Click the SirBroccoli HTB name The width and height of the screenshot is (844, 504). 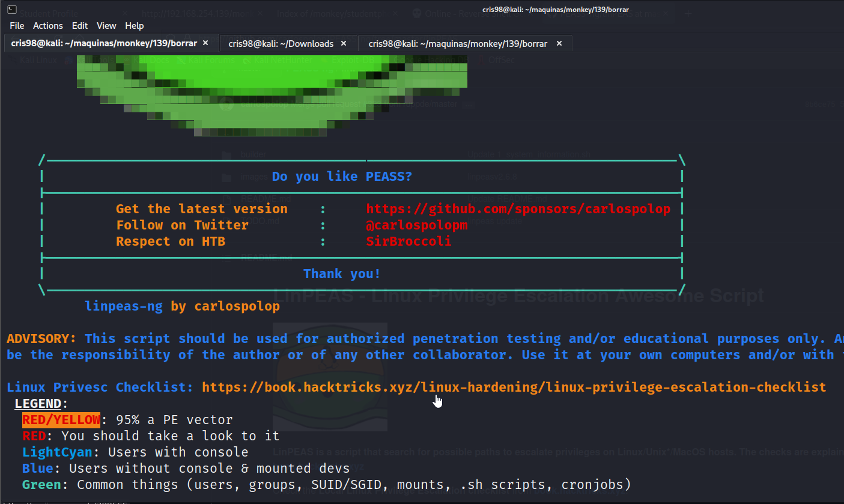(409, 241)
